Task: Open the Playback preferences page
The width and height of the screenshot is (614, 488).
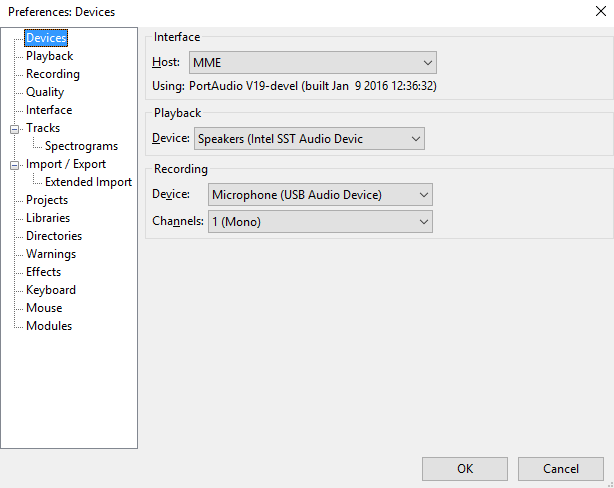Action: click(49, 56)
